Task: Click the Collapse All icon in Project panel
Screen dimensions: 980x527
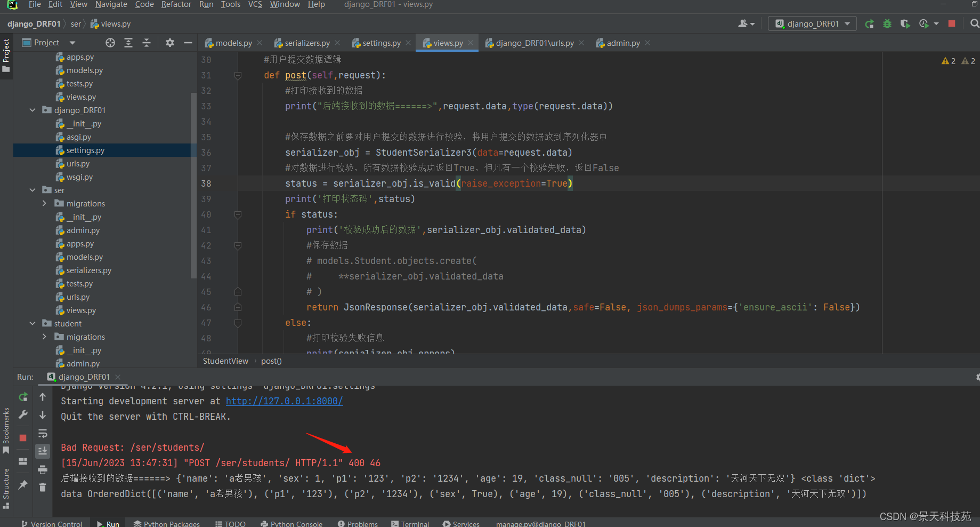Action: click(147, 43)
